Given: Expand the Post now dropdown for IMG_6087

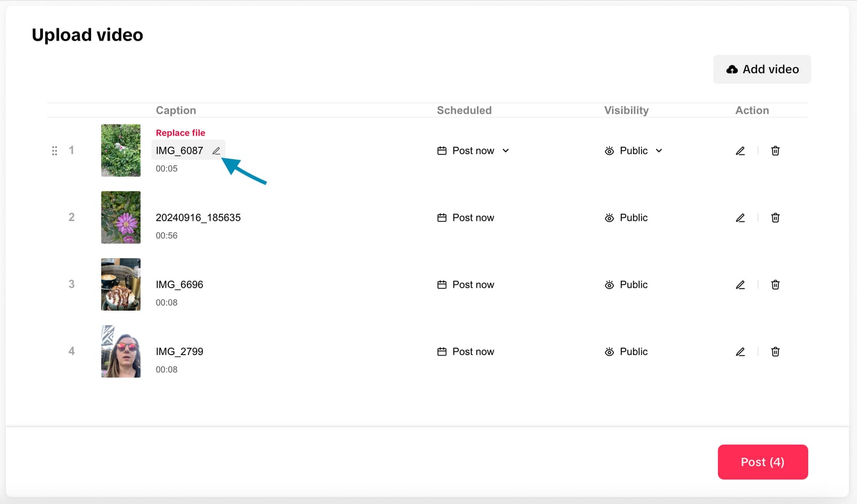Looking at the screenshot, I should point(506,151).
